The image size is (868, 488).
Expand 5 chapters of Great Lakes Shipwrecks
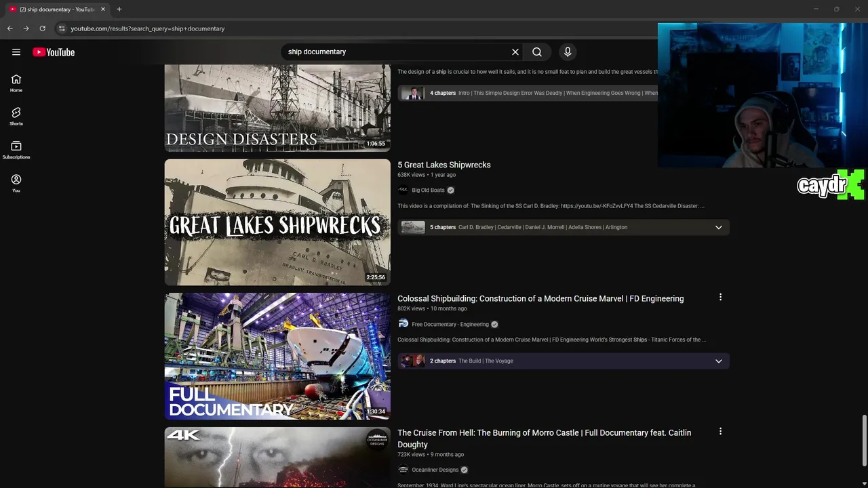718,227
